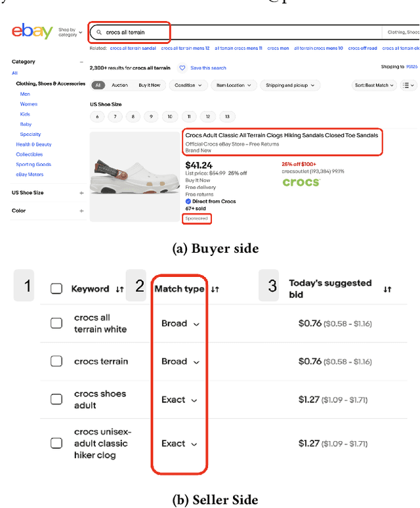The image size is (420, 508).
Task: Sort table by Keyword column arrows
Action: coord(120,289)
